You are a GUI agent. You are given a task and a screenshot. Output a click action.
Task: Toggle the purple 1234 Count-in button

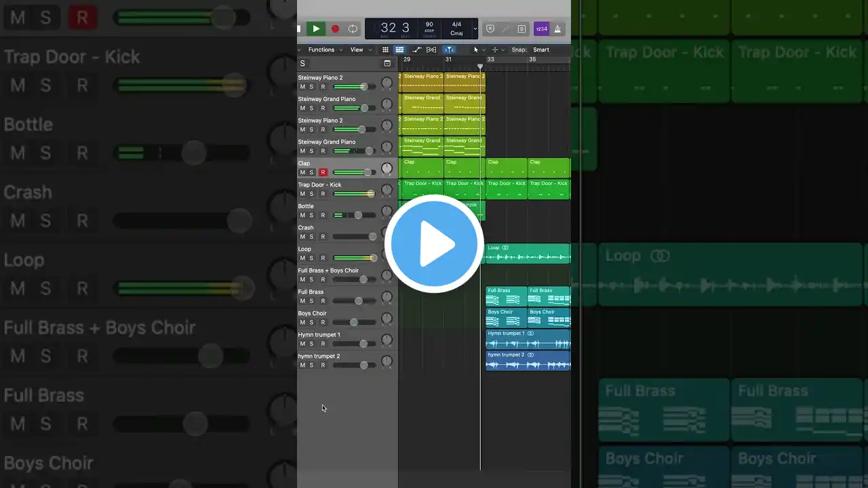[542, 28]
